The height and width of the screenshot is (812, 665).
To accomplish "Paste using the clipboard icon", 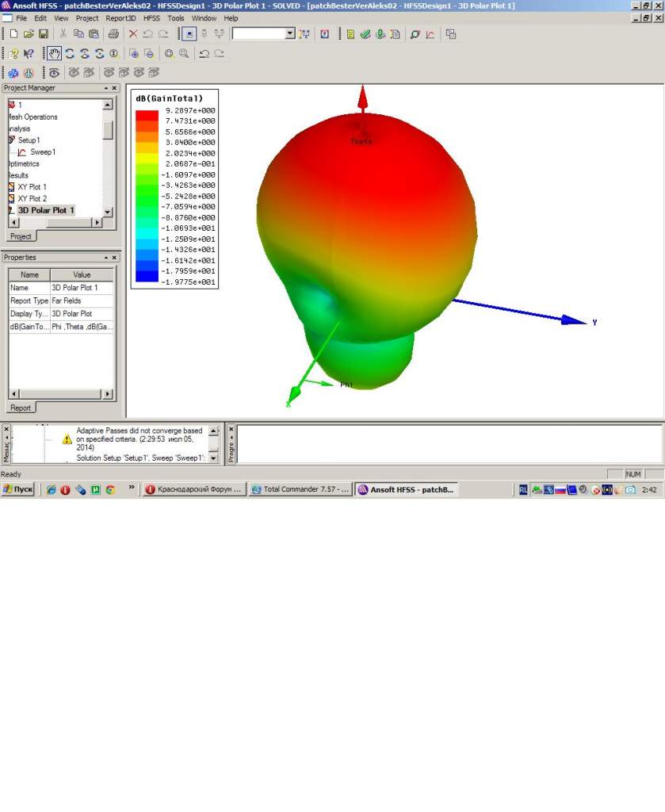I will click(x=94, y=34).
